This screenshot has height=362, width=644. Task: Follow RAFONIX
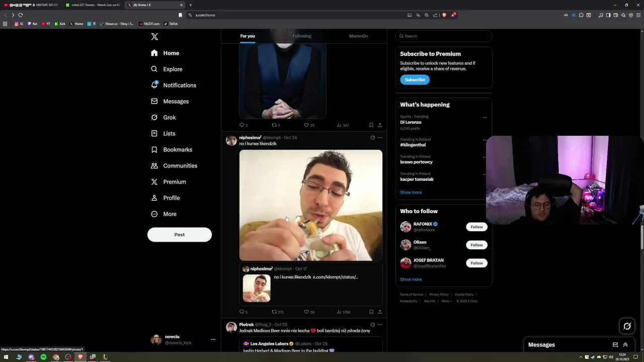[476, 227]
